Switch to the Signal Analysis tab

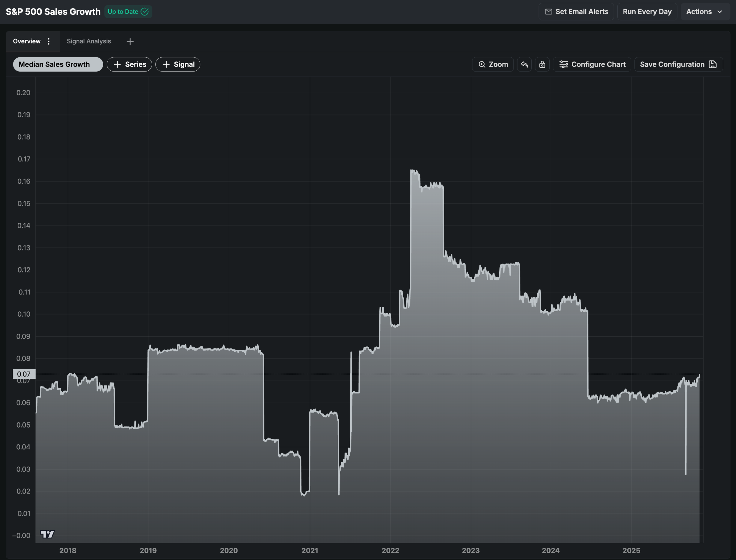pyautogui.click(x=89, y=41)
